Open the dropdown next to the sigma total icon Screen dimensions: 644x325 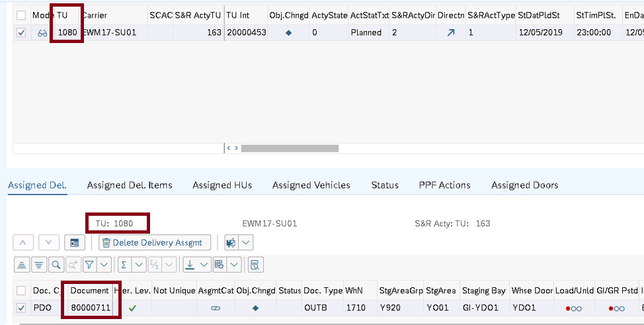(x=139, y=265)
